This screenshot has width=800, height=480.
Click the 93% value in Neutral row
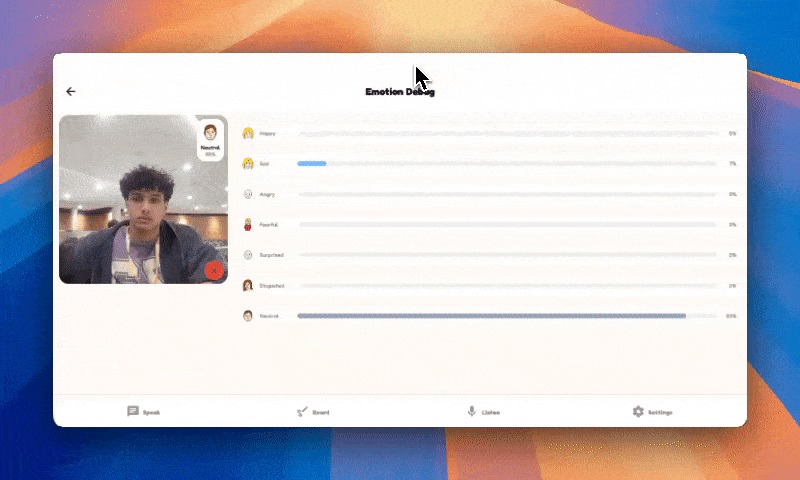tap(731, 316)
